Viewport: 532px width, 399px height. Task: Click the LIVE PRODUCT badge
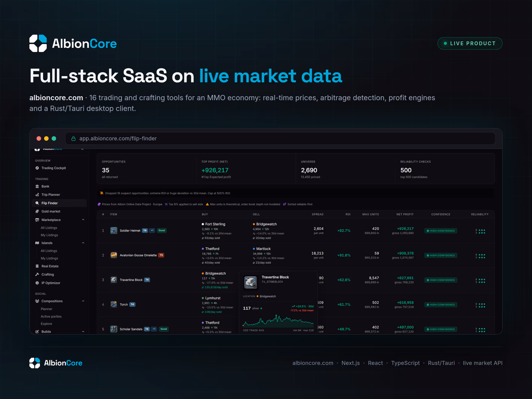tap(470, 43)
